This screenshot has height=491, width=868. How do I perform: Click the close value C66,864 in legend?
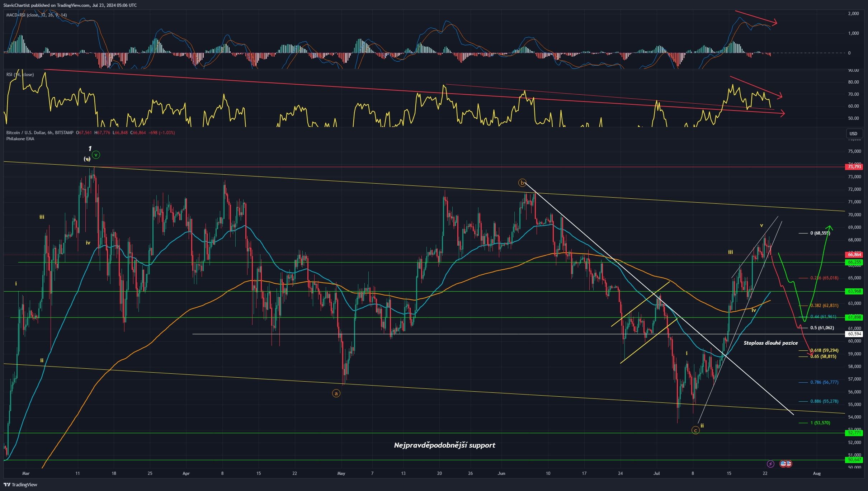(x=138, y=133)
